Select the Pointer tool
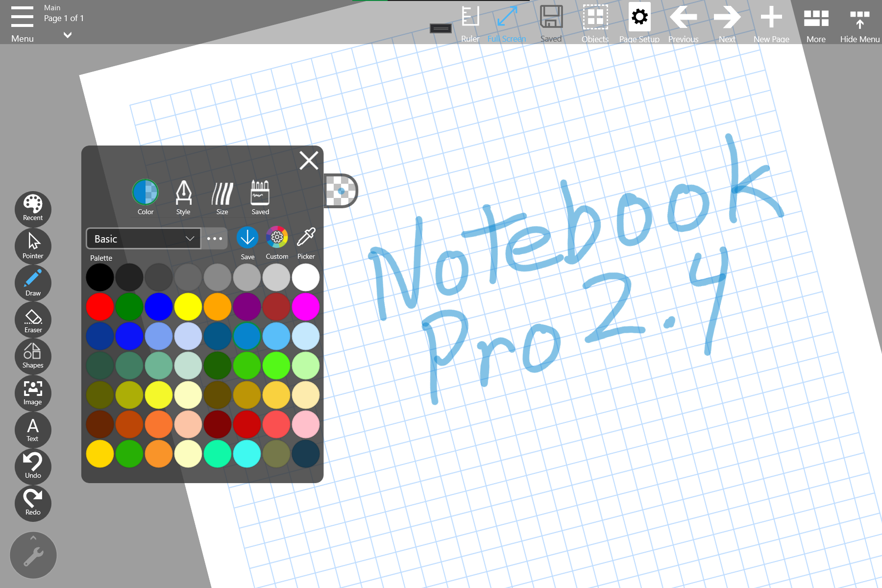 (33, 245)
